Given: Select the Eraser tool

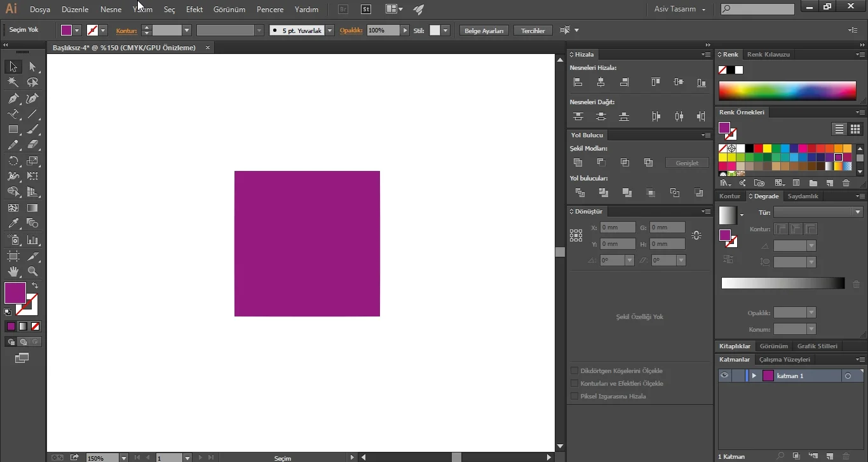Looking at the screenshot, I should point(32,145).
